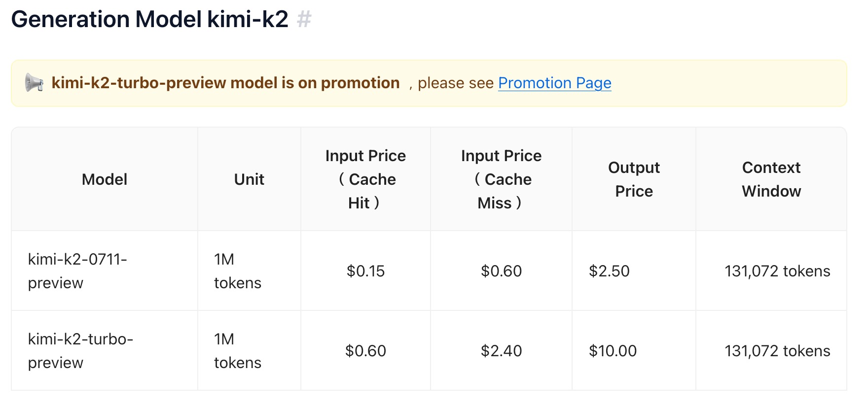Select the kimi-k2-0711-preview model name cell
The image size is (868, 406).
(x=77, y=271)
